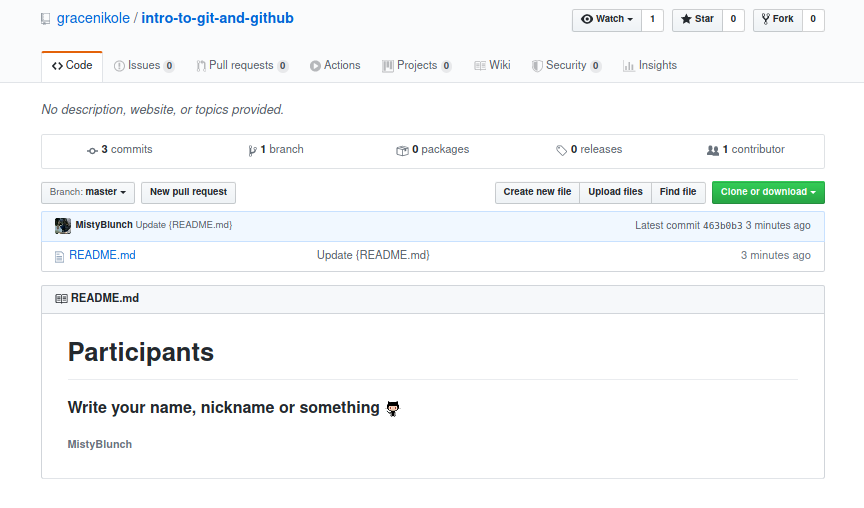Click the book icon in README.md header
The width and height of the screenshot is (864, 508).
tap(61, 299)
